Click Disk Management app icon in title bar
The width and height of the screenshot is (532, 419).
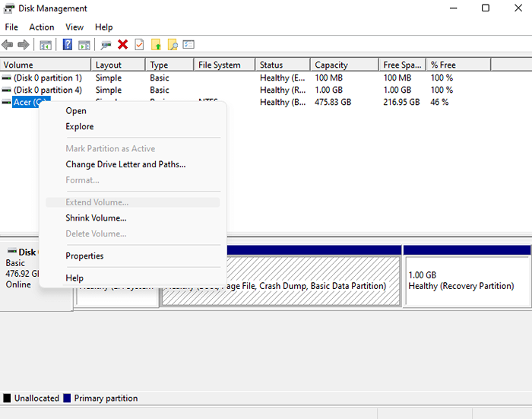tap(9, 8)
